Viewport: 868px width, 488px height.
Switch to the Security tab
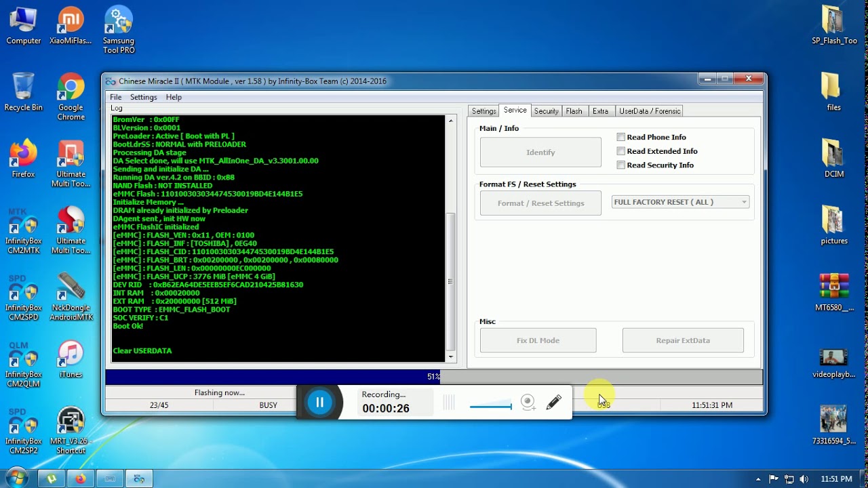point(546,111)
